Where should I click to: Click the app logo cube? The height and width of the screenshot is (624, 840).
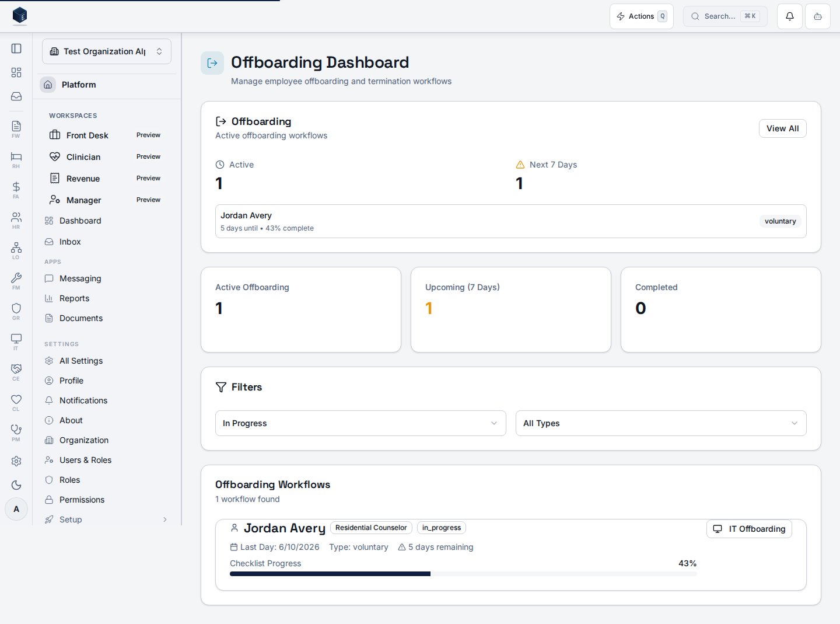(x=20, y=16)
